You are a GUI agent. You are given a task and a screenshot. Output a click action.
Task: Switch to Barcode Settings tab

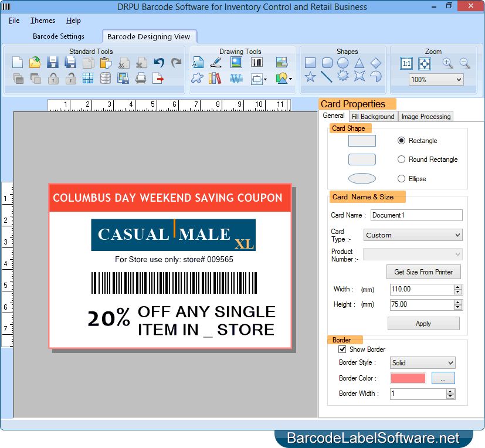(59, 36)
